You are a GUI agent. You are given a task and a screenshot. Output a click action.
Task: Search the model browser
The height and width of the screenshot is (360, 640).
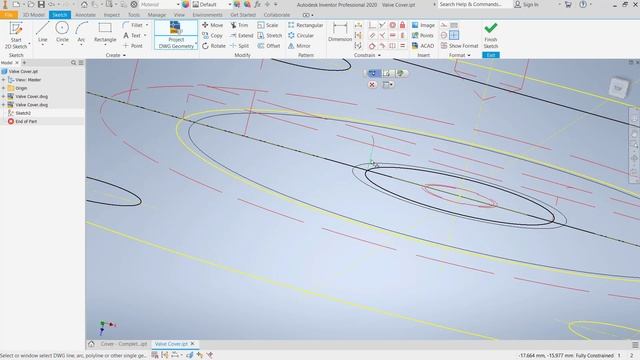(x=73, y=62)
